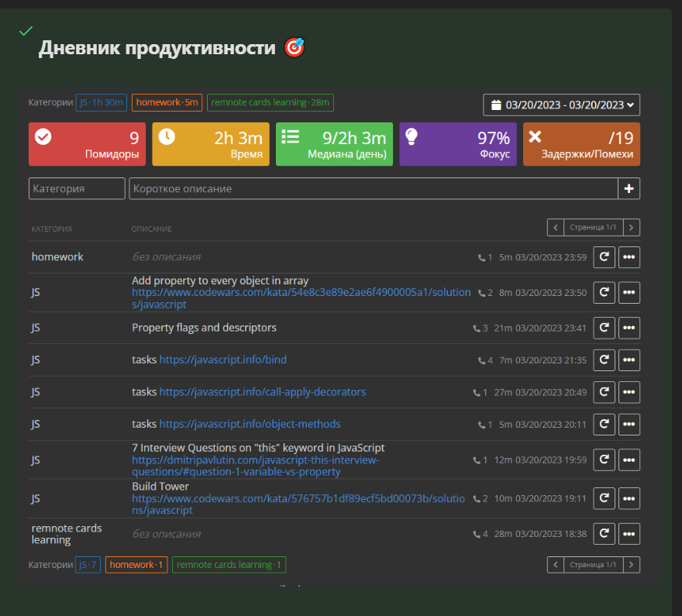The height and width of the screenshot is (616, 682).
Task: Toggle homework 5m category filter tag
Action: (x=167, y=102)
